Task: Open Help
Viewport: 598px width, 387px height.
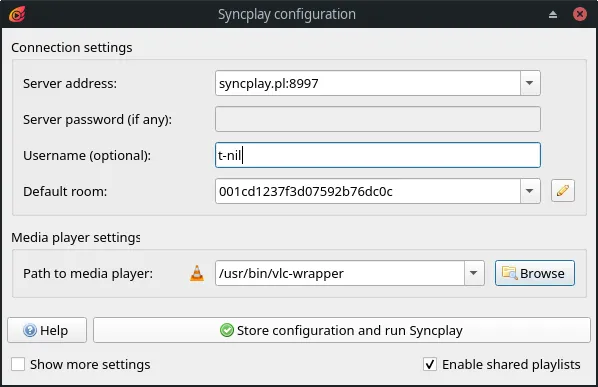Action: 47,330
